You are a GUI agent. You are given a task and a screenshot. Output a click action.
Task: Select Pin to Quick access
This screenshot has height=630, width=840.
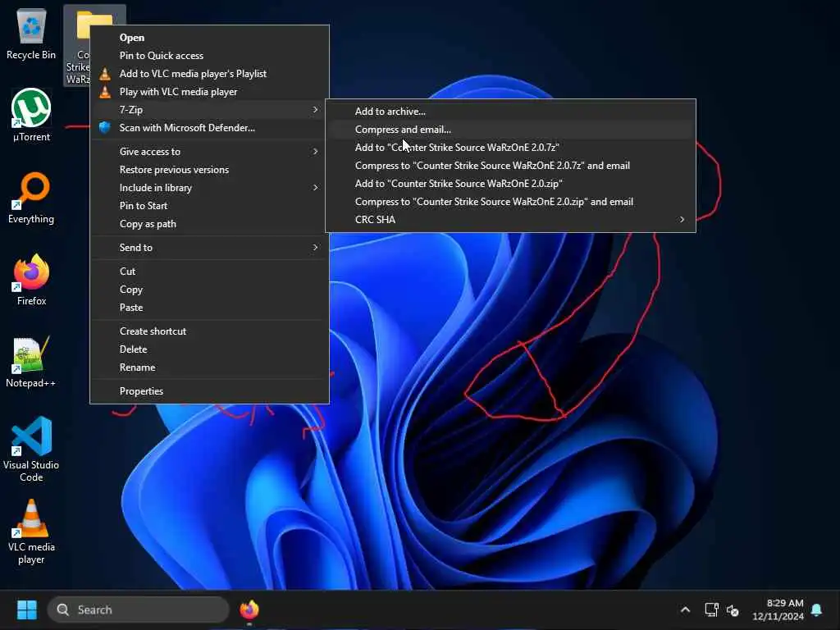pos(209,56)
